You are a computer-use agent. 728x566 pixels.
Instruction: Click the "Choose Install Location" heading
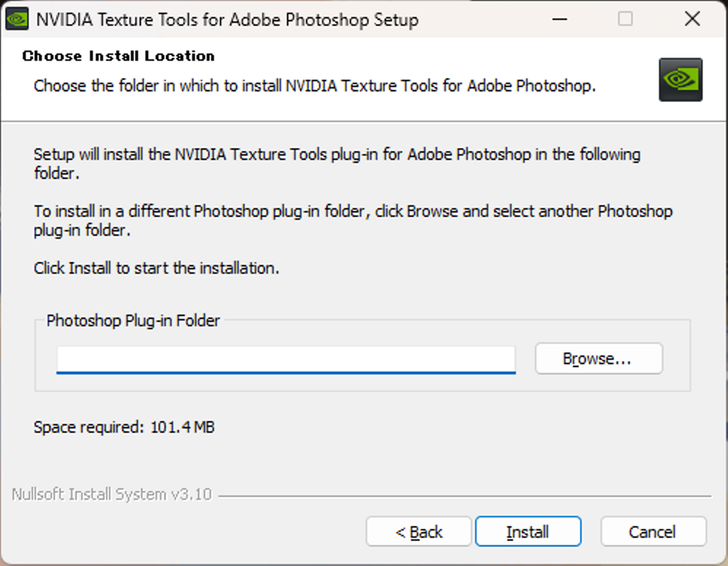point(118,56)
